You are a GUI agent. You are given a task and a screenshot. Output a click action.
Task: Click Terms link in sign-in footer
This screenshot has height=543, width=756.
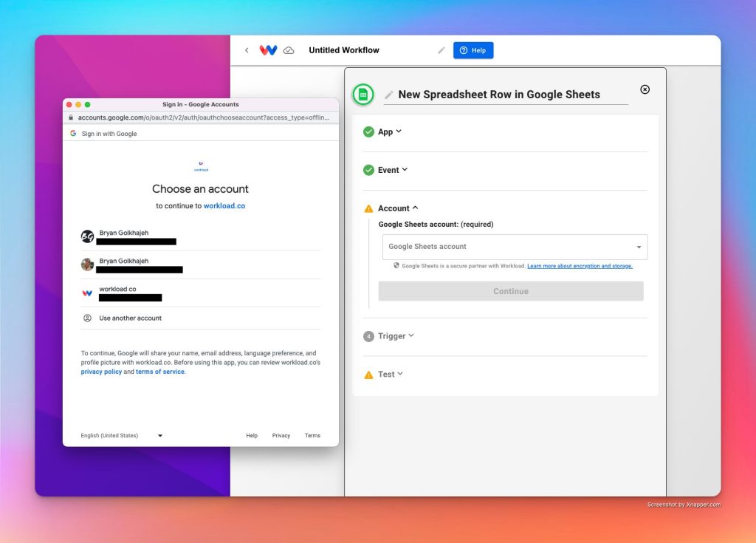(312, 435)
